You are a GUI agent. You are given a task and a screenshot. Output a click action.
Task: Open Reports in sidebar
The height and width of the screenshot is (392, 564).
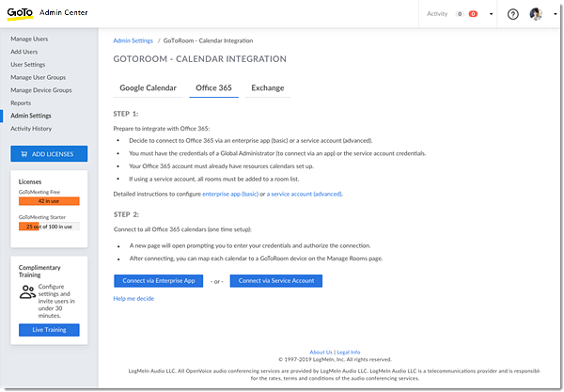[21, 102]
